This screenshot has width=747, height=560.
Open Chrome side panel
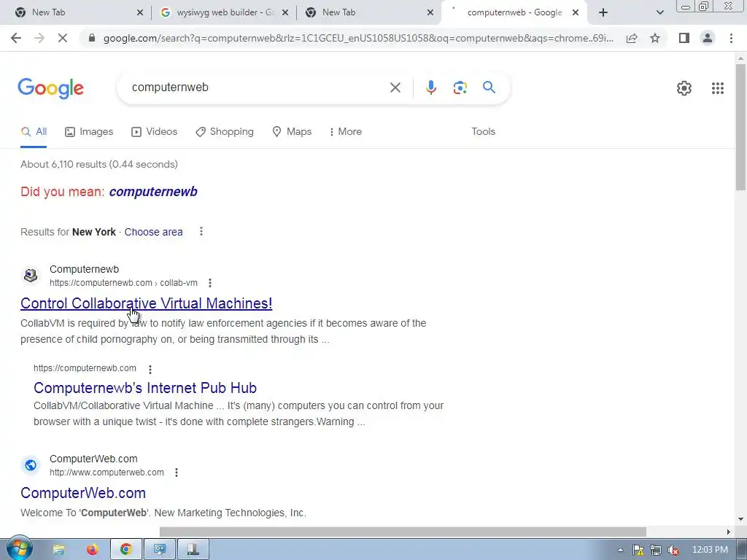pos(684,38)
